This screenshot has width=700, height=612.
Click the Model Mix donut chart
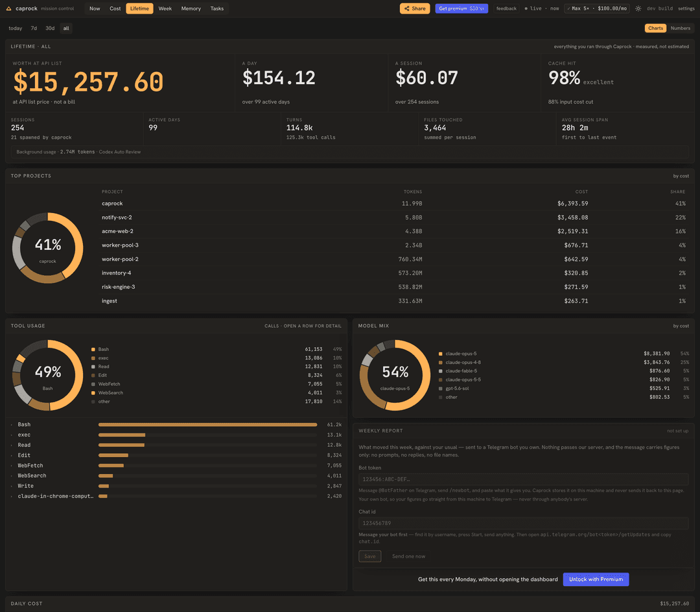click(395, 375)
